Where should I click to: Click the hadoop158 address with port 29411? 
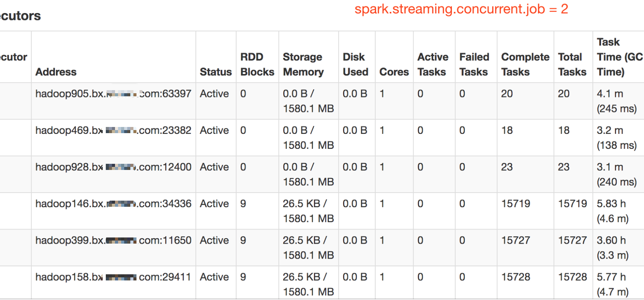click(113, 277)
